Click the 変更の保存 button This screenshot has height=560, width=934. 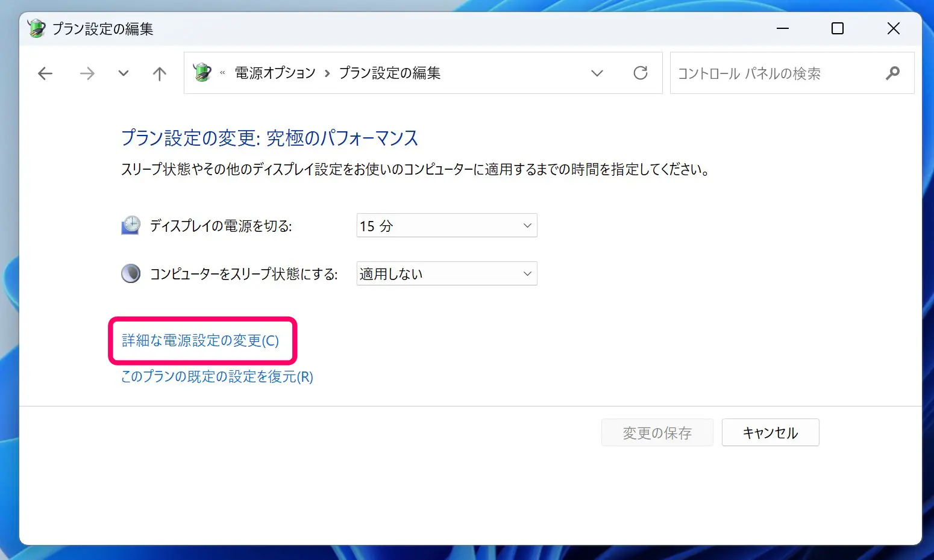pos(657,432)
